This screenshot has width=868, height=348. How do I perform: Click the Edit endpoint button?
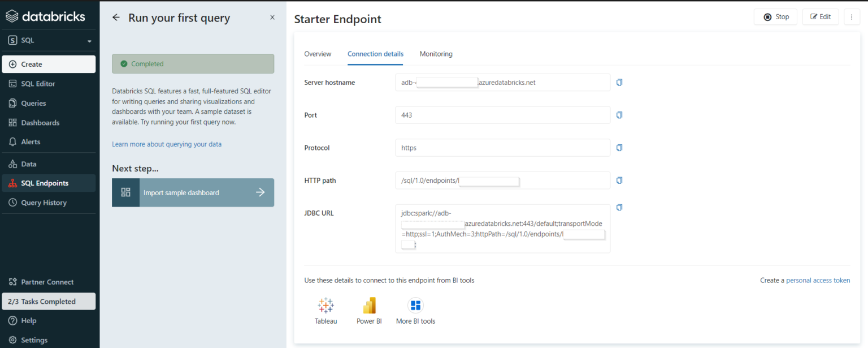pos(821,17)
